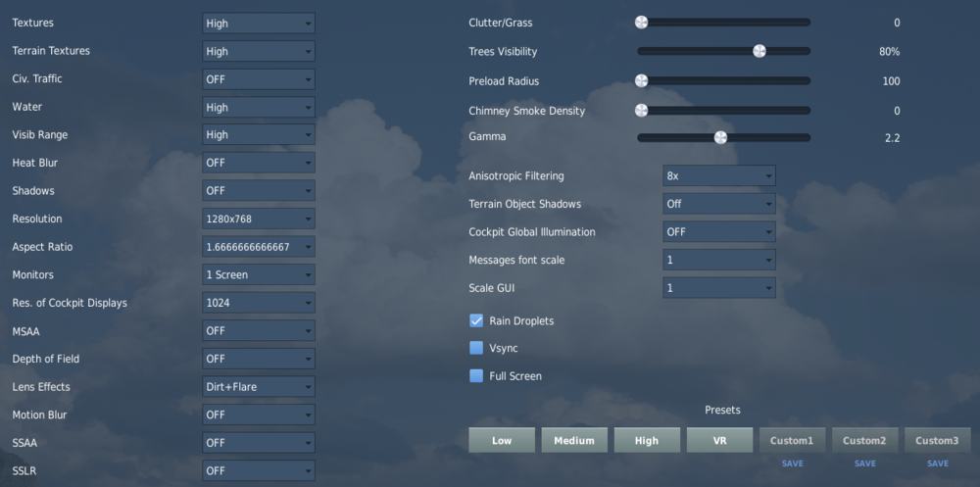Click the Anisotropic Filtering label
This screenshot has height=487, width=980.
(516, 176)
